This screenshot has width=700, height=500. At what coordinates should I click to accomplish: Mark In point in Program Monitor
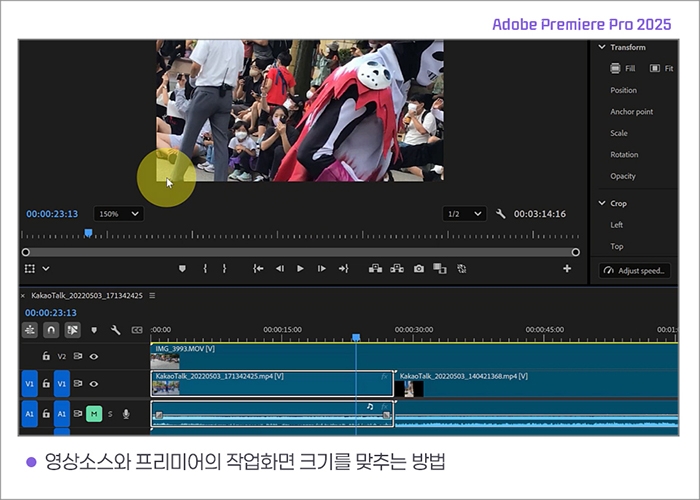[x=205, y=268]
